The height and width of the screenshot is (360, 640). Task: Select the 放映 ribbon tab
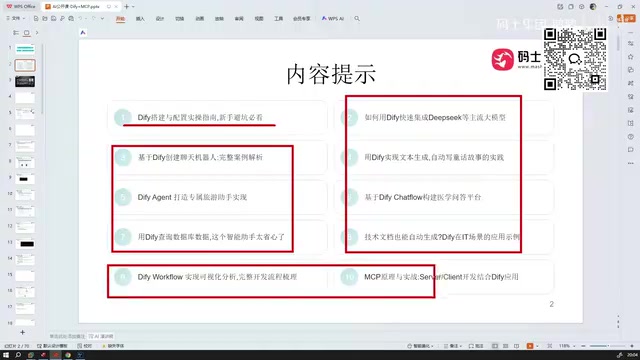click(x=219, y=19)
